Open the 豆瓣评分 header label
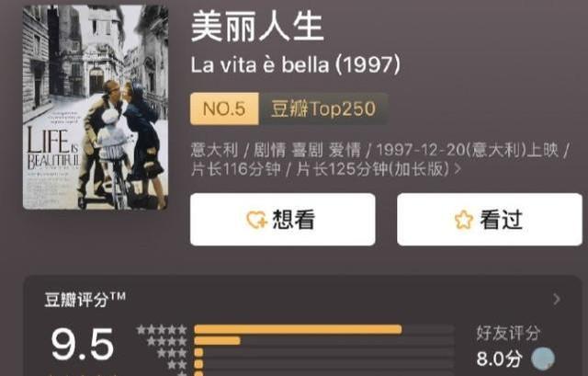588x376 pixels. coord(85,300)
